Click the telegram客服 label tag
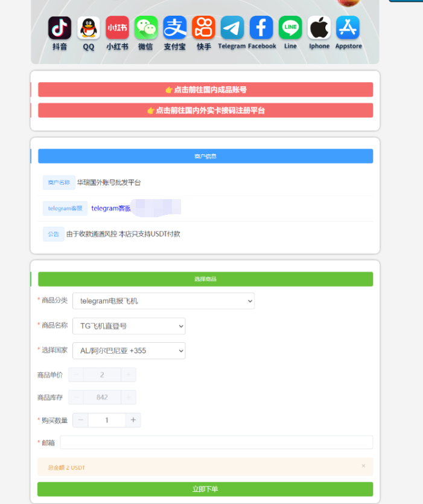This screenshot has width=423, height=504. click(65, 208)
